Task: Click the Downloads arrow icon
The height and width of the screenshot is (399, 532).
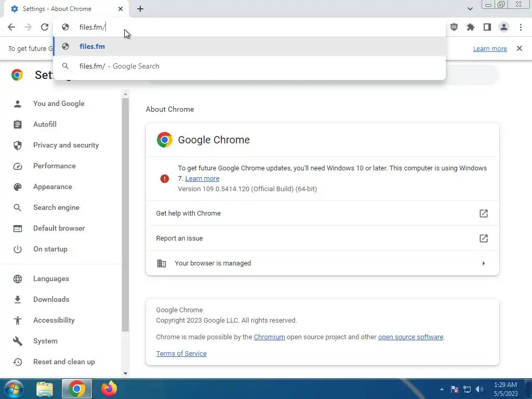Action: [x=18, y=299]
